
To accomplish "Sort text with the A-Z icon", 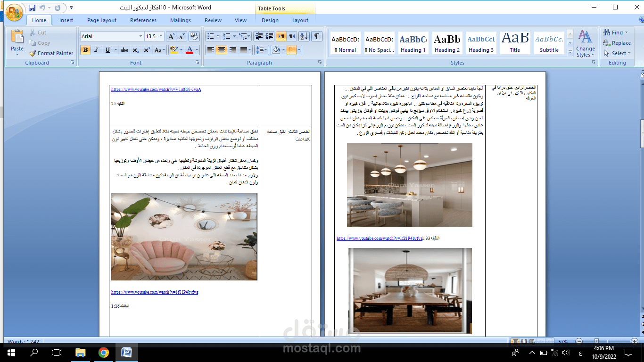I will point(304,36).
